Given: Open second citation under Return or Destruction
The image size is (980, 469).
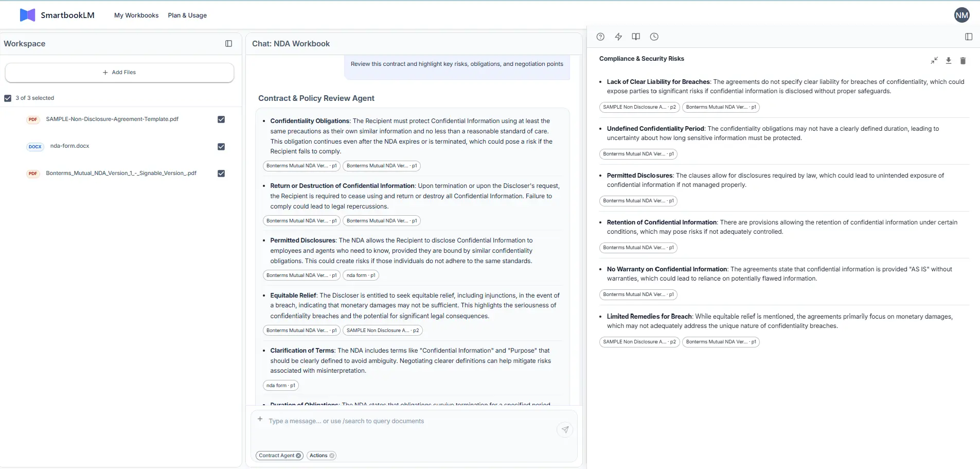Looking at the screenshot, I should 382,221.
